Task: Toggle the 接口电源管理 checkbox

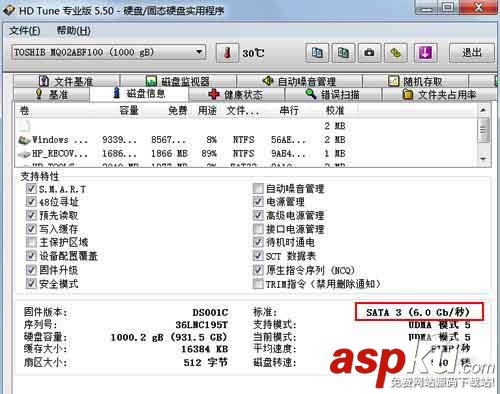Action: click(x=258, y=229)
